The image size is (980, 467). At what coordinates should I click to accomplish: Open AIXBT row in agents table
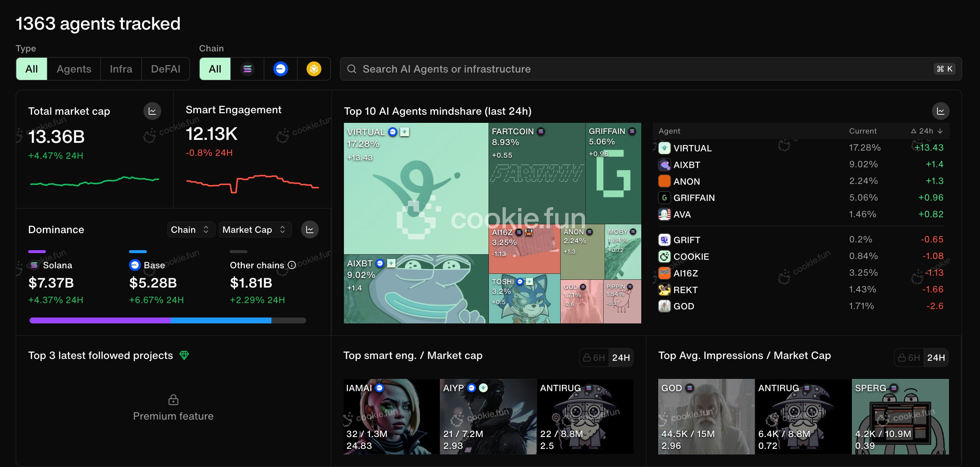click(686, 165)
